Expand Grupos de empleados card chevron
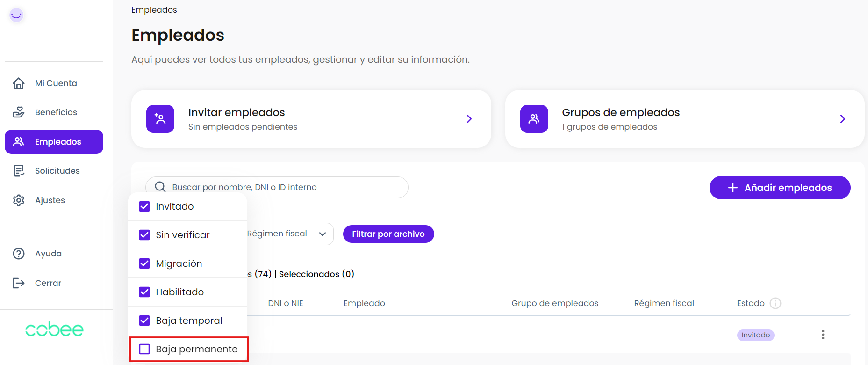Image resolution: width=868 pixels, height=365 pixels. pyautogui.click(x=842, y=119)
